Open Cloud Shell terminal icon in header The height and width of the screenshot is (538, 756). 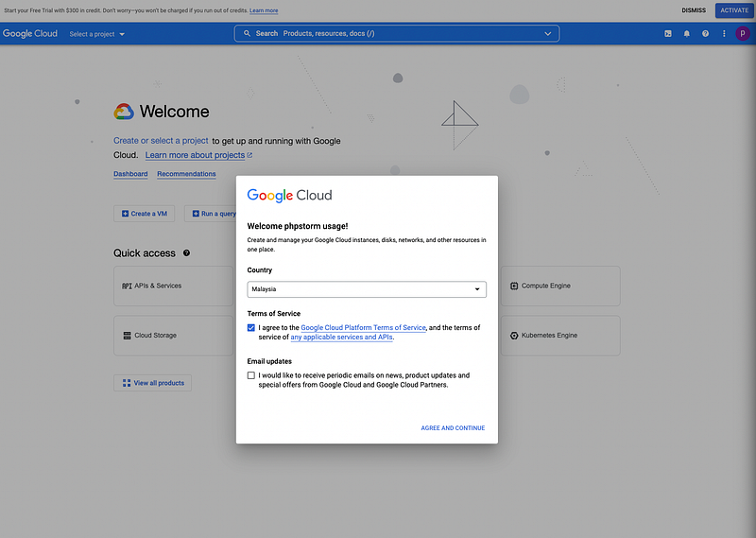pos(668,34)
